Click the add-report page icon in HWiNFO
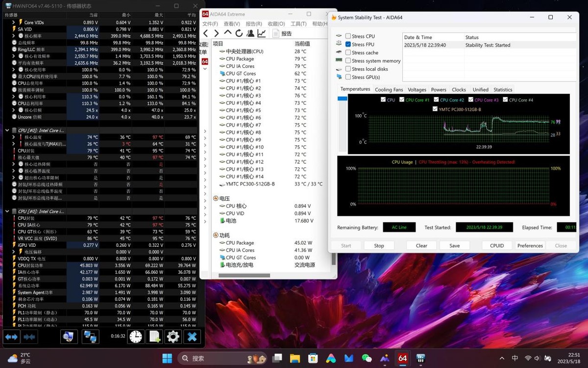 click(154, 337)
